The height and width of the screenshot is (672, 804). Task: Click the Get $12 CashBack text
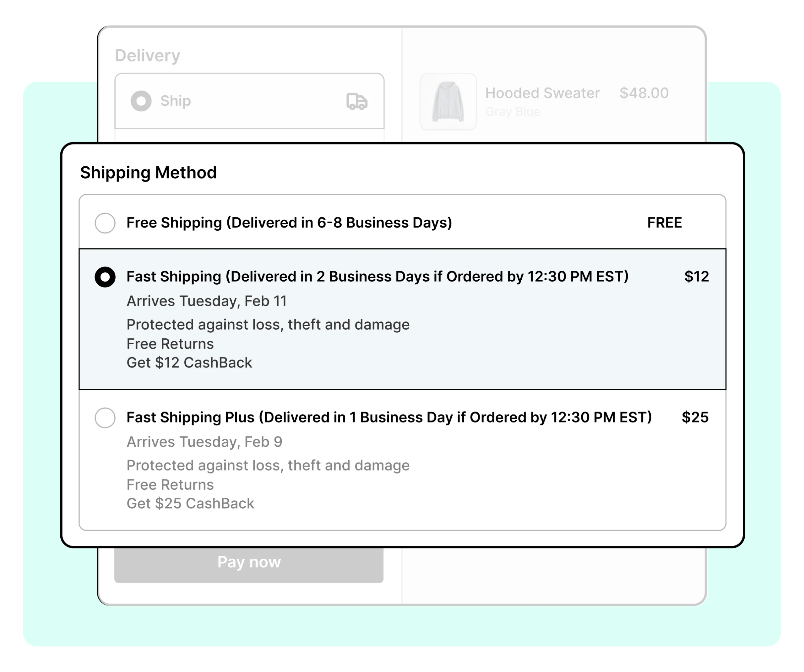click(x=189, y=363)
